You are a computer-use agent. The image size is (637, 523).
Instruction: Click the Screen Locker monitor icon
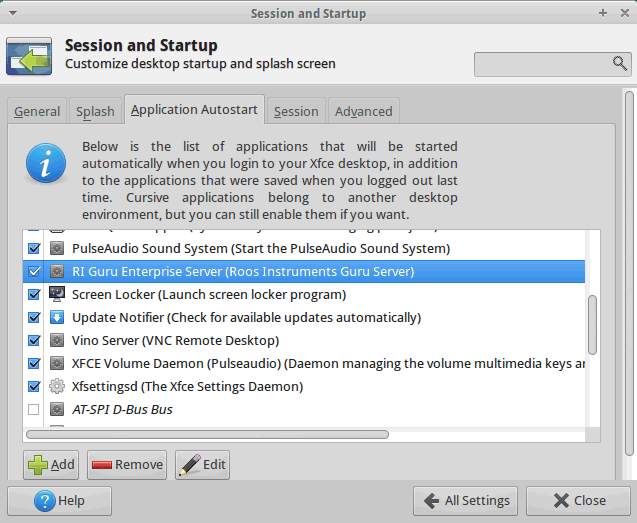[57, 294]
